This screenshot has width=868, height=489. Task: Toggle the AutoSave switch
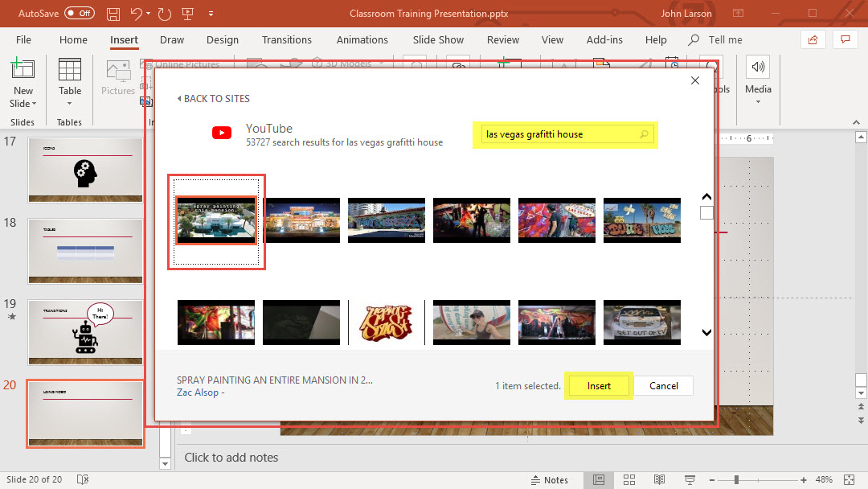(x=80, y=14)
